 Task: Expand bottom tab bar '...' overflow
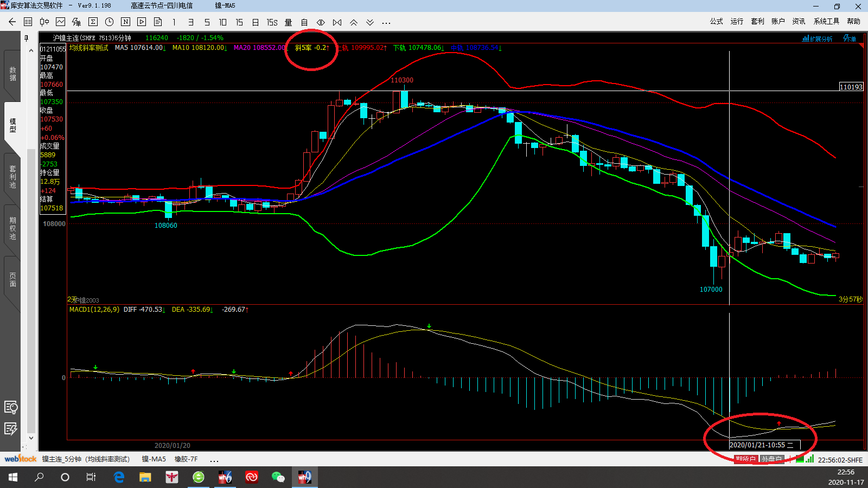[214, 460]
